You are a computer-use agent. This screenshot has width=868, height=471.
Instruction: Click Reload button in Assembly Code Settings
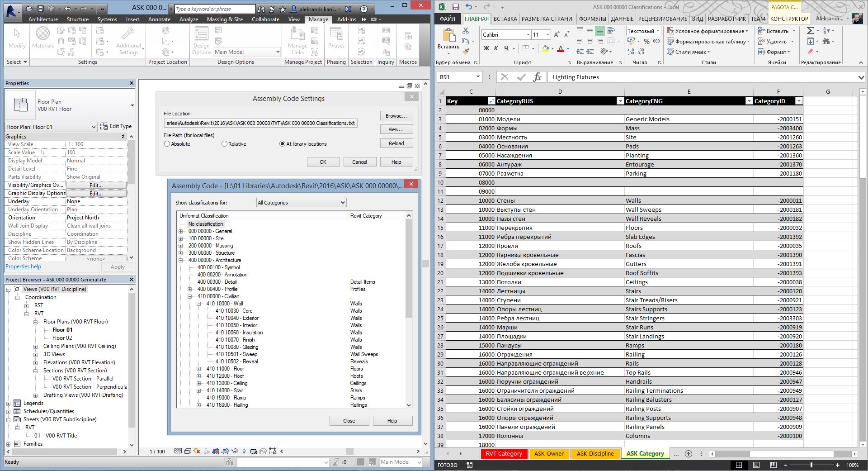[396, 143]
